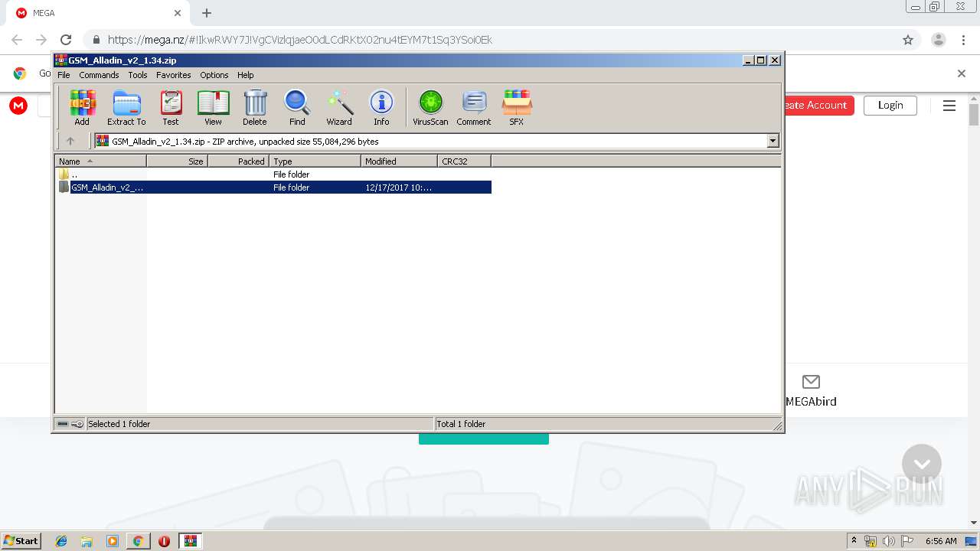Click Create Account on MEGA
Image resolution: width=980 pixels, height=551 pixels.
[x=818, y=106]
